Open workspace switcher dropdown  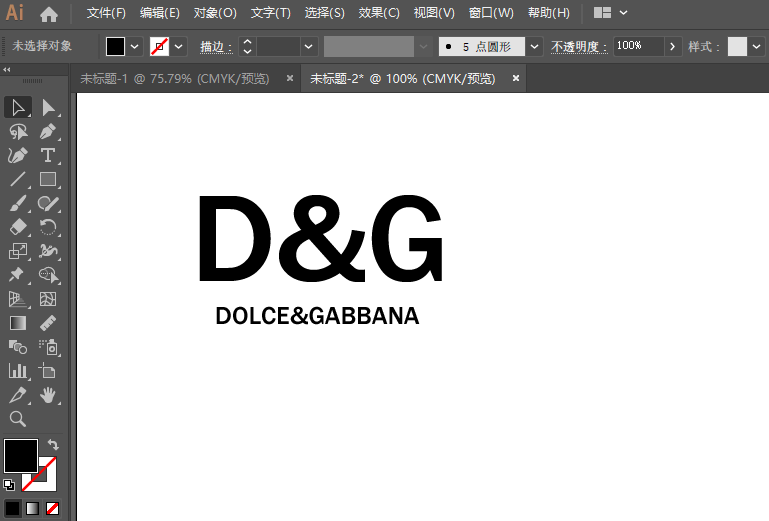point(623,13)
